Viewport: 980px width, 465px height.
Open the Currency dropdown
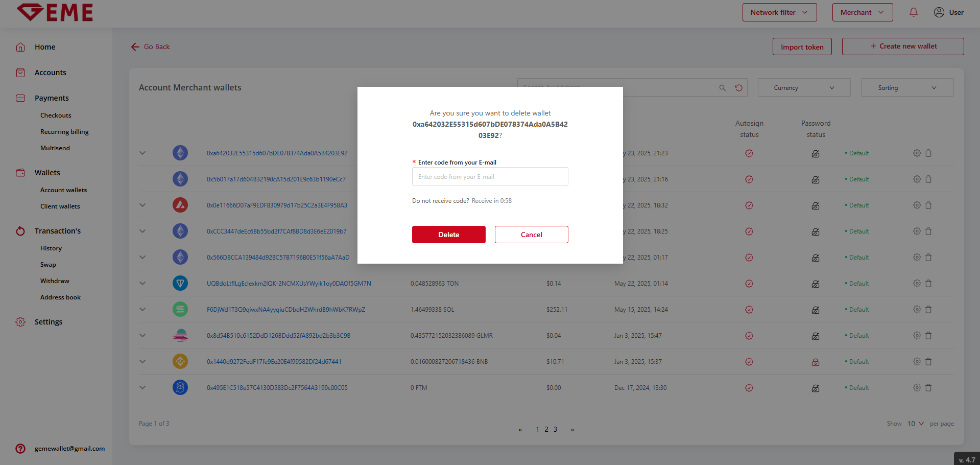pyautogui.click(x=804, y=88)
